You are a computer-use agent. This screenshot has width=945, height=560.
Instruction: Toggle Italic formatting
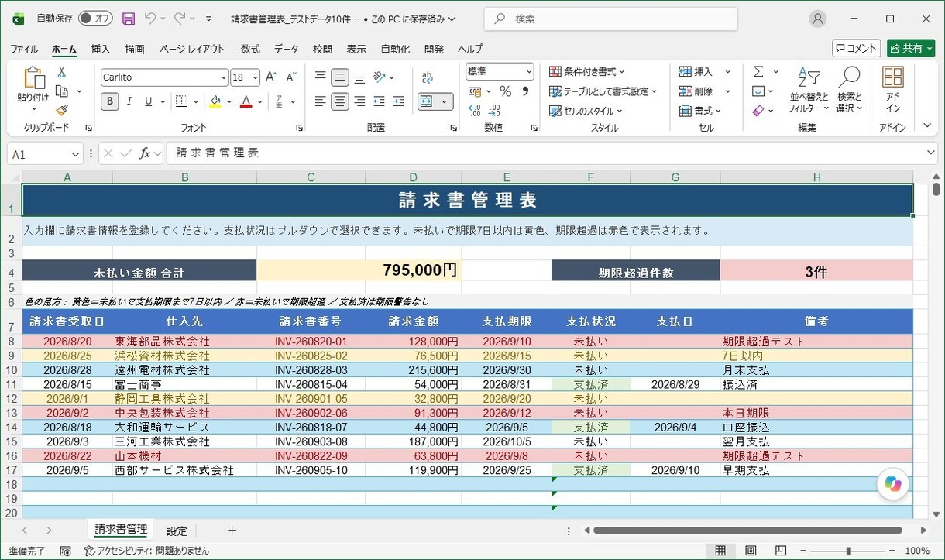pos(129,101)
